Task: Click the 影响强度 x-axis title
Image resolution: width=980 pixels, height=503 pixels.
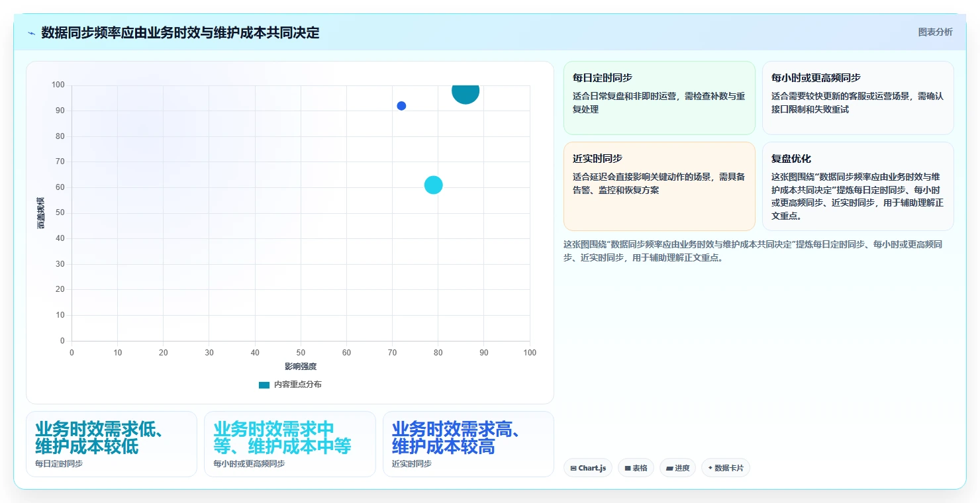Action: [x=301, y=366]
